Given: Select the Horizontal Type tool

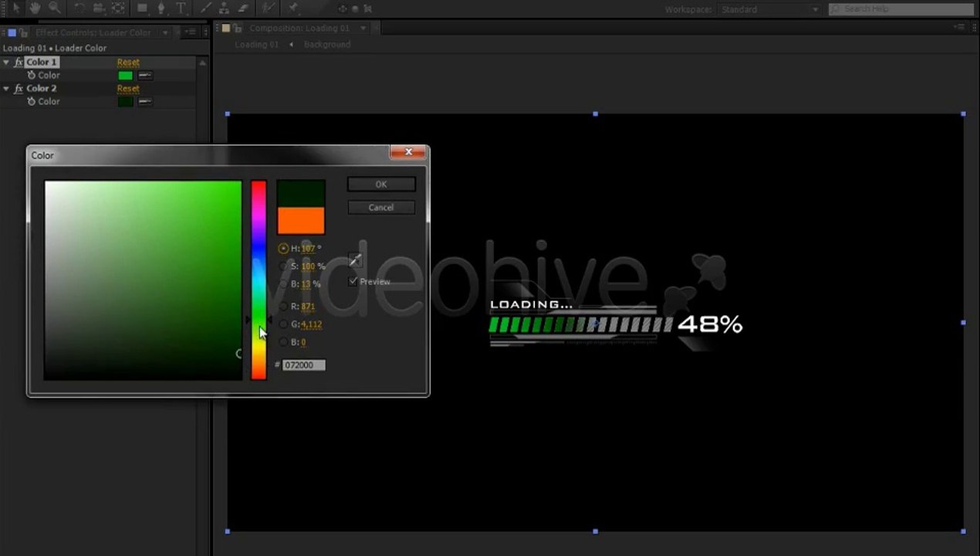Looking at the screenshot, I should pos(181,8).
